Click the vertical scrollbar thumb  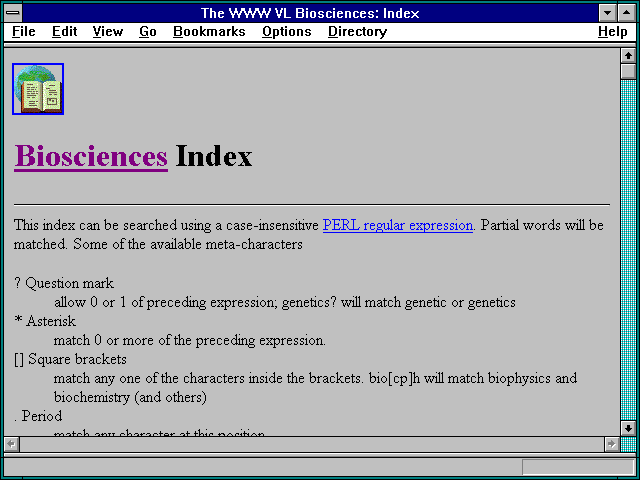point(628,71)
